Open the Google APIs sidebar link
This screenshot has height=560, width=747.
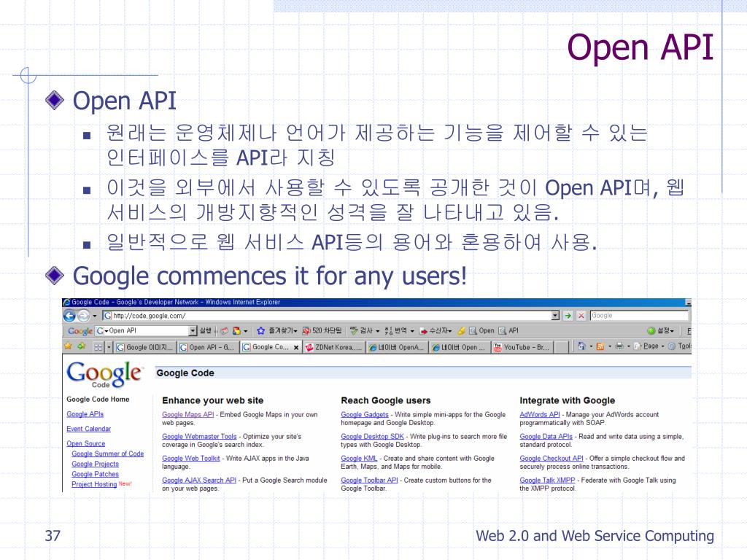[85, 414]
